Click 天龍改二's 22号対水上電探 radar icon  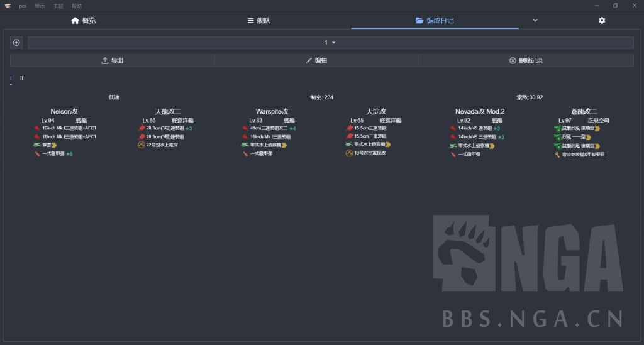click(x=142, y=145)
